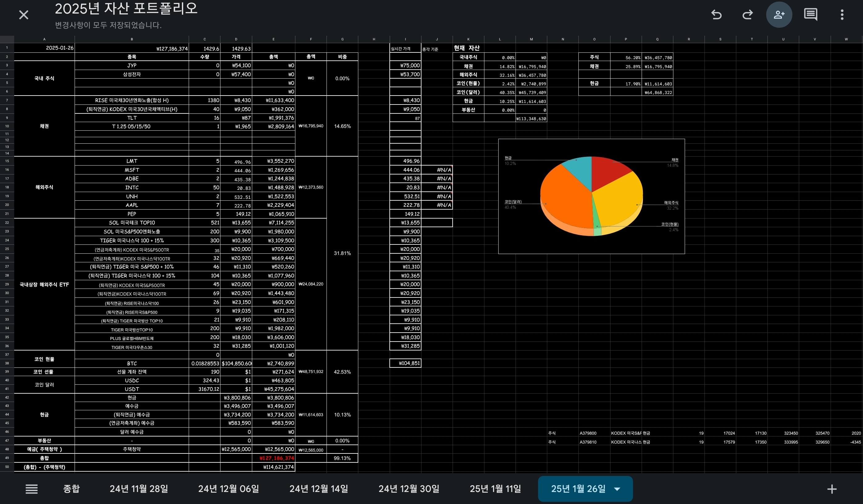Switch to the 종합 sheet tab
Image resolution: width=863 pixels, height=504 pixels.
[x=71, y=489]
